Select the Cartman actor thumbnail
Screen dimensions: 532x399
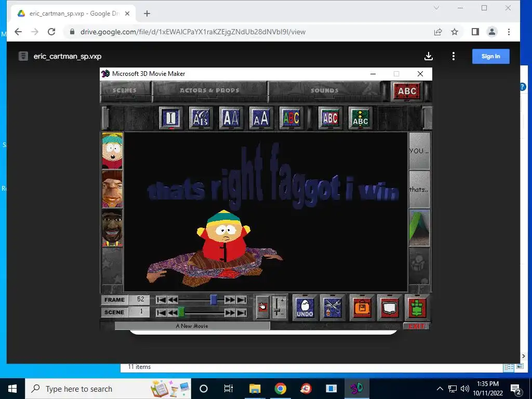point(112,151)
